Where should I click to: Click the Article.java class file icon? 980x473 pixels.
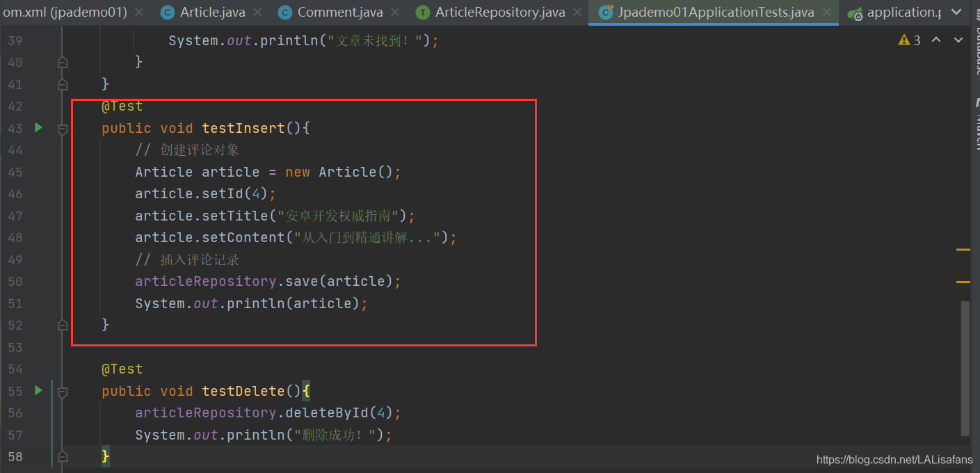167,13
